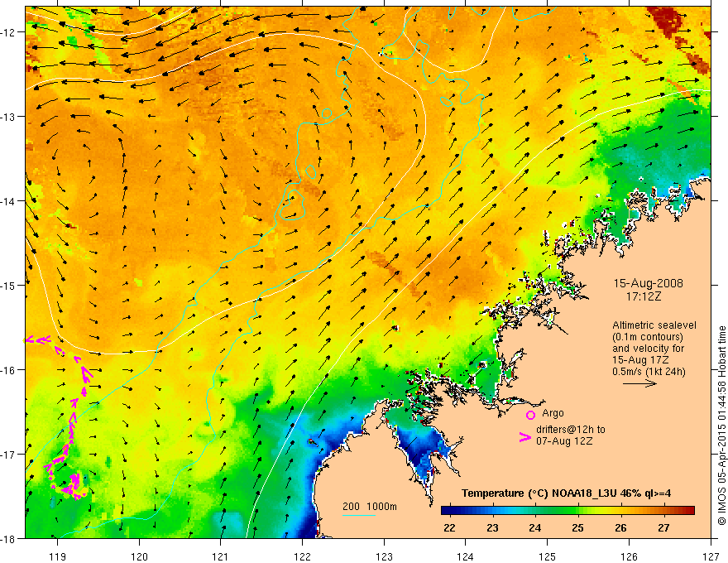728x563 pixels.
Task: Click the 'Temperature (°C) NOAA18_L3U 46% ql>=4' title
Action: tap(566, 493)
